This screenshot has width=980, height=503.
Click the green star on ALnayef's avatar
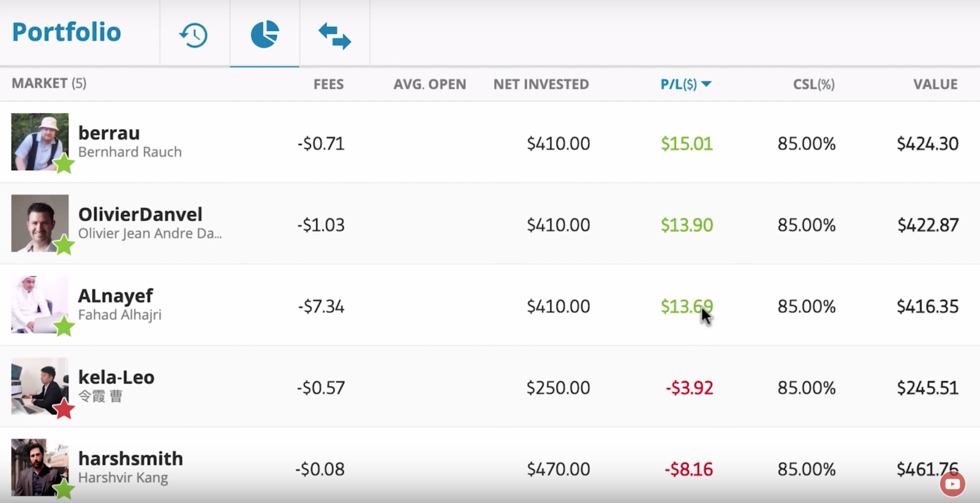64,326
